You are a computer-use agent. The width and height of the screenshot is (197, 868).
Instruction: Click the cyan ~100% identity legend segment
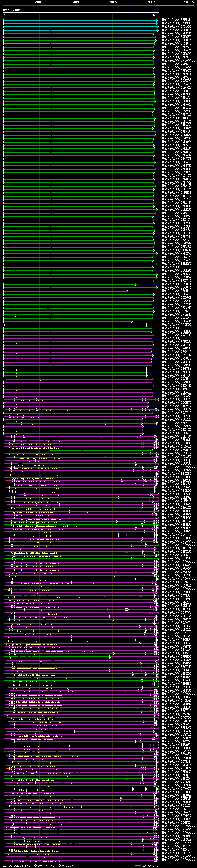click(175, 6)
